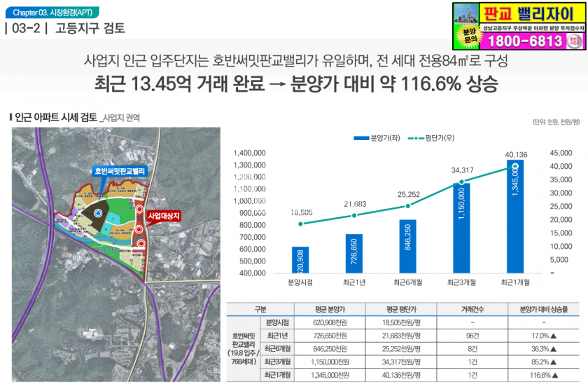Click the 1800-6813 phone number

pyautogui.click(x=522, y=41)
